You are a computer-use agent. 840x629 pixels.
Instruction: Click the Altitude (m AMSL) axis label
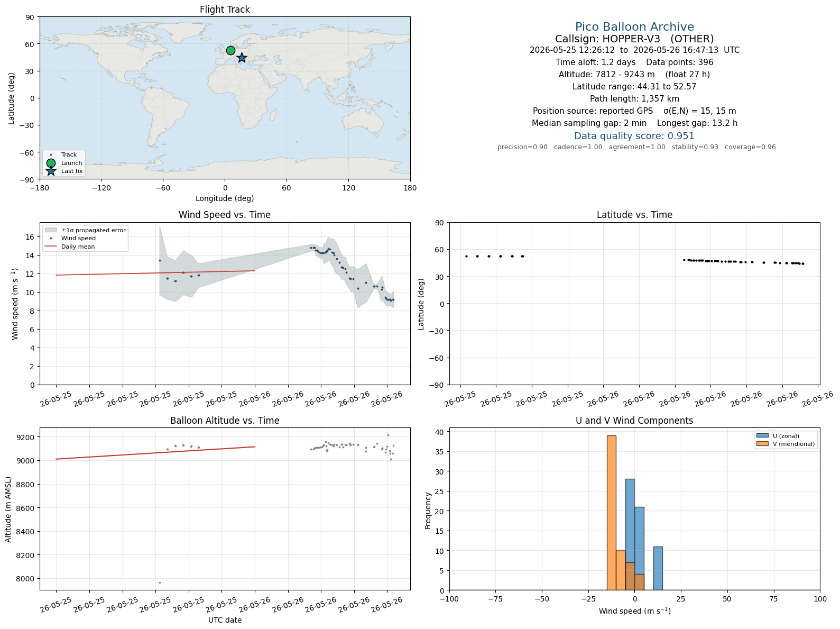(x=8, y=509)
